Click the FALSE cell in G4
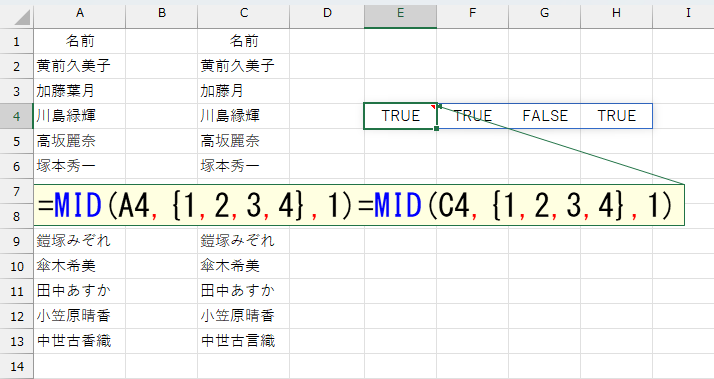The image size is (714, 379). tap(545, 116)
